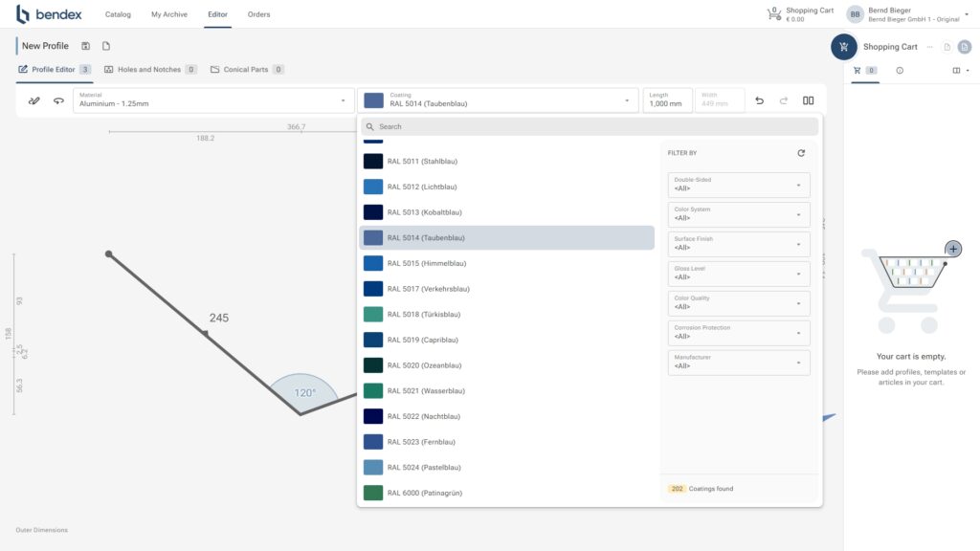
Task: Click the split view icon in the editor toolbar
Action: click(809, 100)
